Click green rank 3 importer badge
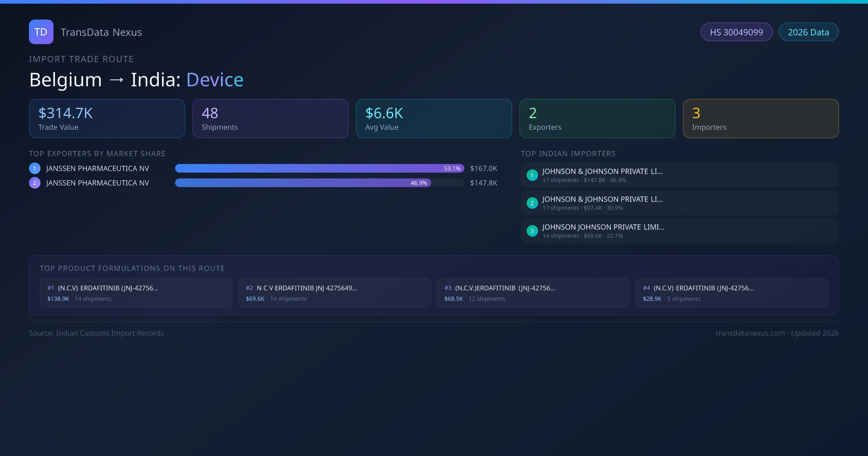 (x=532, y=231)
